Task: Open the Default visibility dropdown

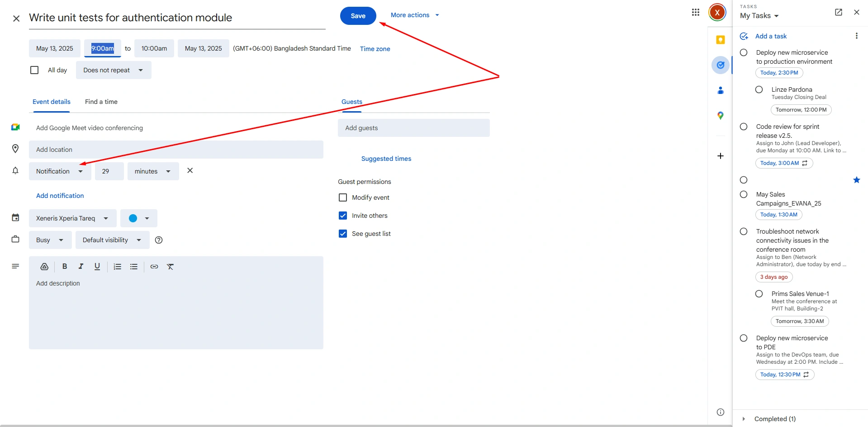Action: click(x=112, y=240)
